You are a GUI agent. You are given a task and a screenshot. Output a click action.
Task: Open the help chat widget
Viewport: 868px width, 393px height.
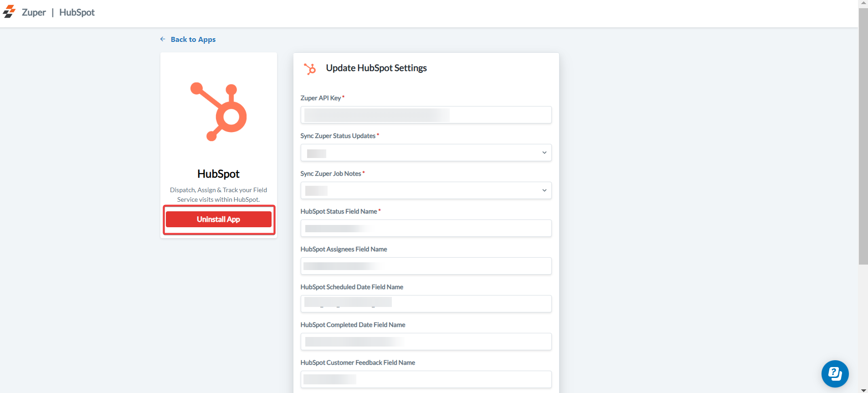coord(835,374)
